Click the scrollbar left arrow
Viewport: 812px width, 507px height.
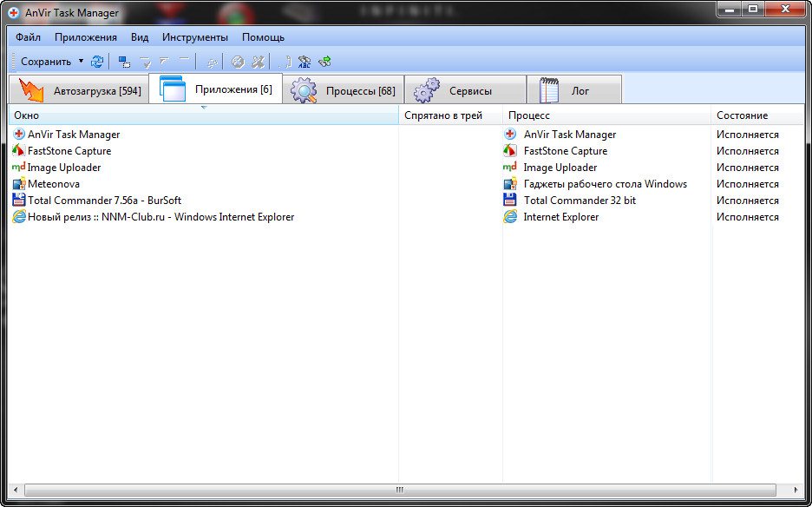16,490
